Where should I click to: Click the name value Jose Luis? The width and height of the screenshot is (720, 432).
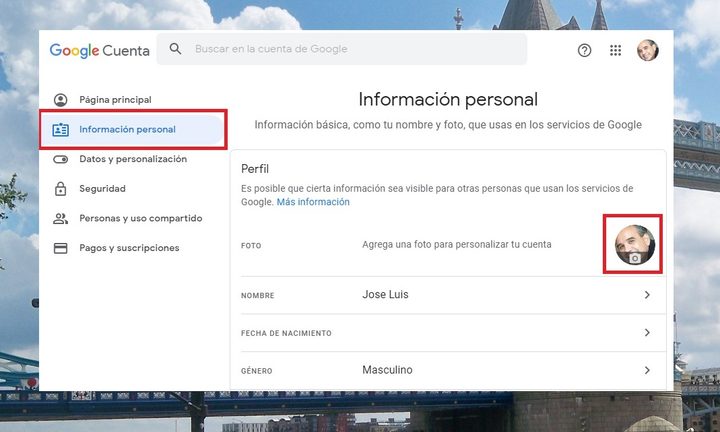pyautogui.click(x=385, y=294)
